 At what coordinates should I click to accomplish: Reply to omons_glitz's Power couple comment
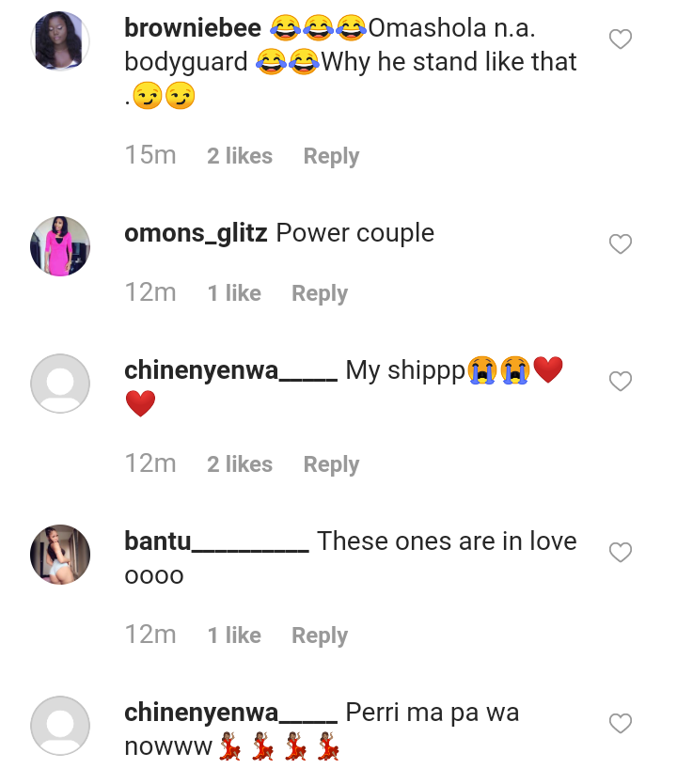point(320,293)
